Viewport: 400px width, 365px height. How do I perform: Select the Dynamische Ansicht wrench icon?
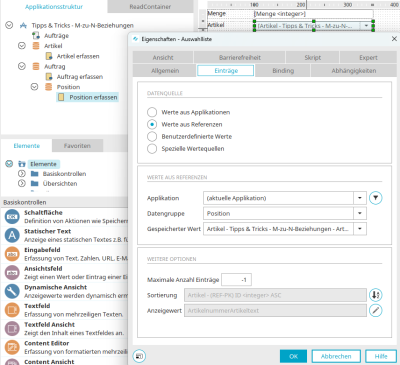12,291
